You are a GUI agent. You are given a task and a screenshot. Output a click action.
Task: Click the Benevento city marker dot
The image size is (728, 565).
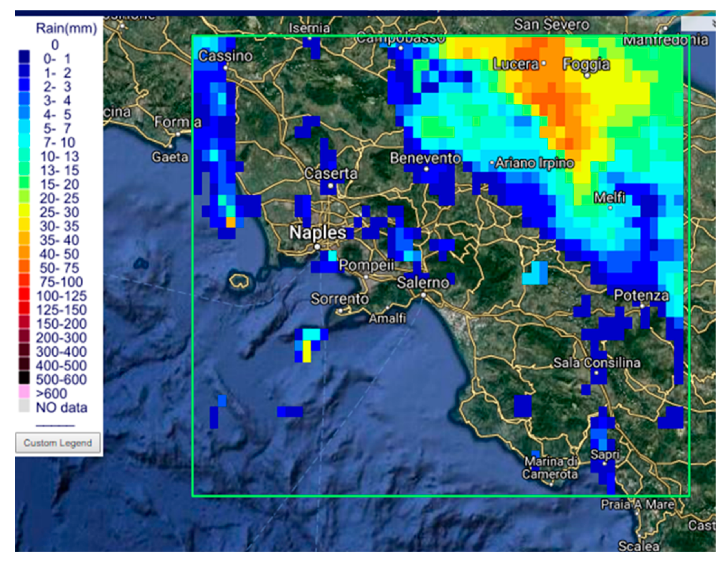[x=426, y=169]
